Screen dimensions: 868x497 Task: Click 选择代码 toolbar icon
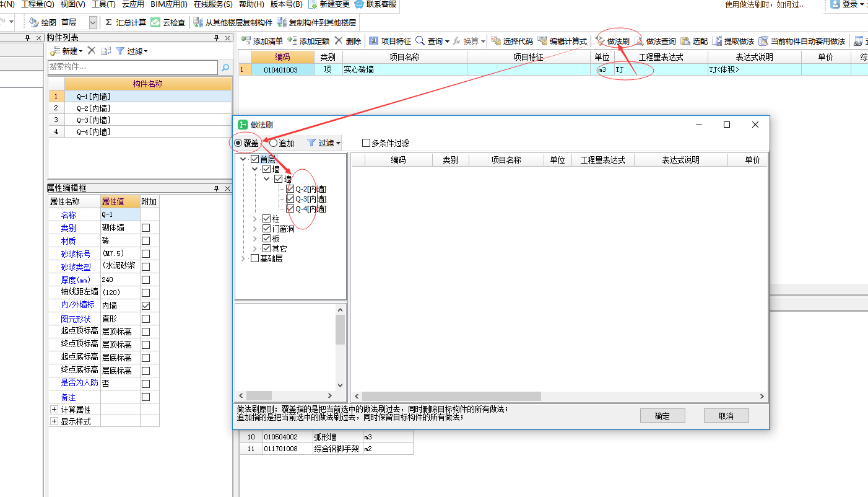click(496, 41)
